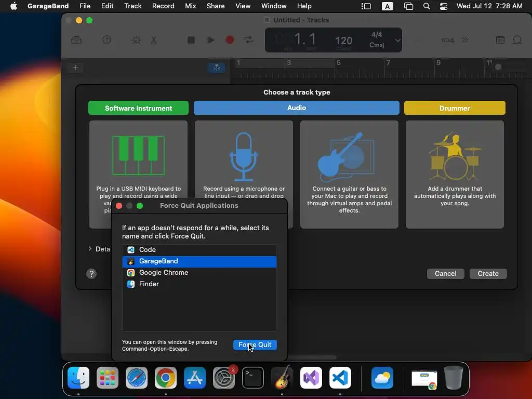Open the Loop Browser icon in toolbar

[517, 40]
